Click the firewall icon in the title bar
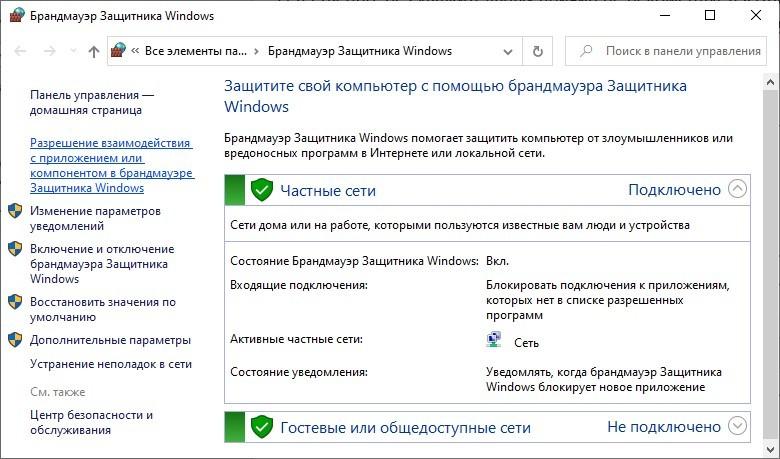The image size is (780, 459). coord(17,15)
